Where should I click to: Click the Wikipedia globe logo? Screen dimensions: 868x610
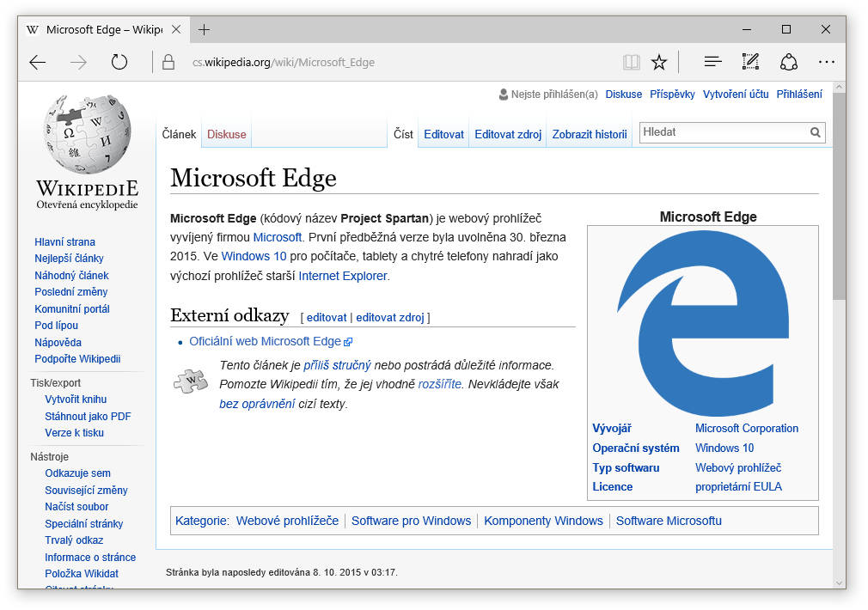pos(88,134)
